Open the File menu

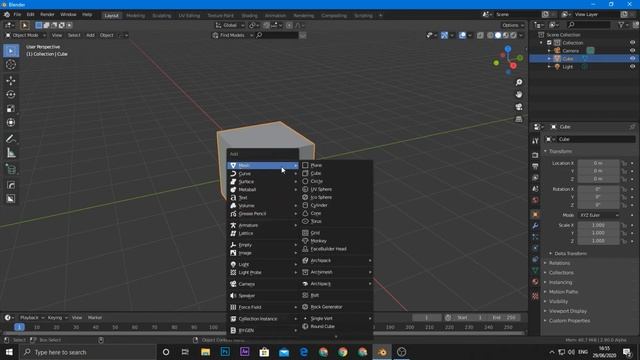click(17, 15)
